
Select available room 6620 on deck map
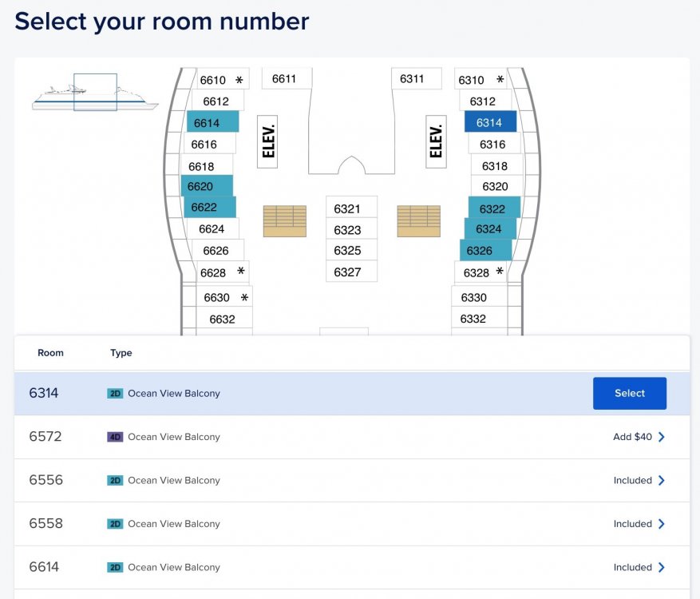point(207,186)
